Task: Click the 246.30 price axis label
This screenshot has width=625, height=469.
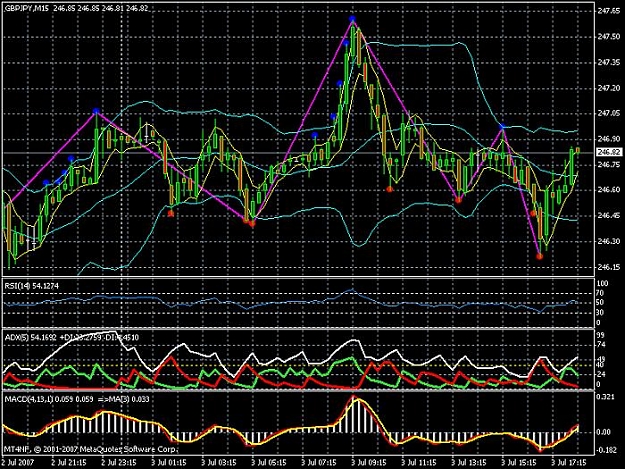Action: coord(609,241)
